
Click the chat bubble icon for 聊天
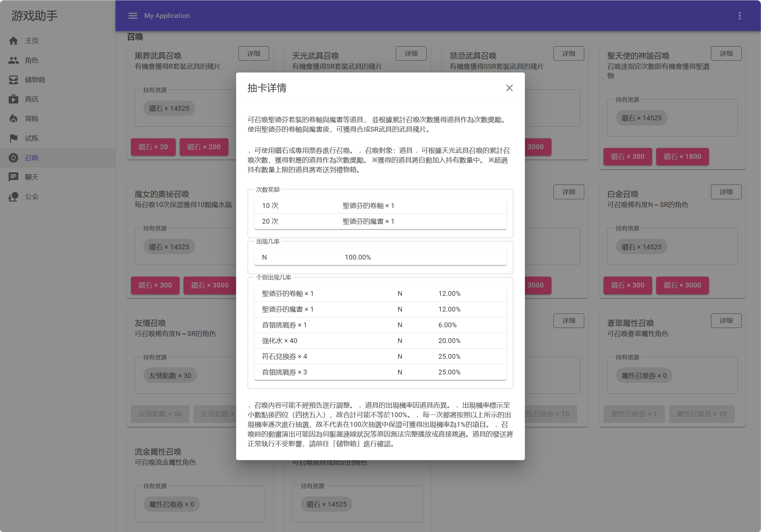point(13,177)
